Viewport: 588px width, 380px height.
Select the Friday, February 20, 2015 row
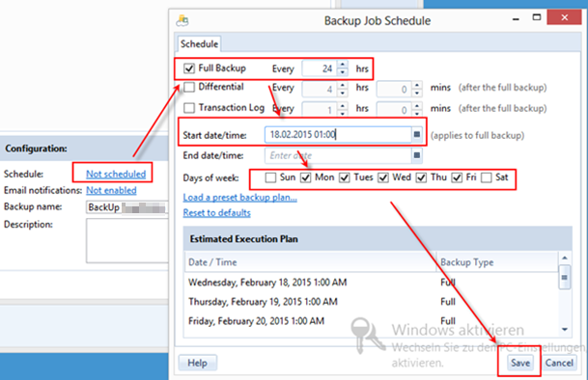pos(372,321)
